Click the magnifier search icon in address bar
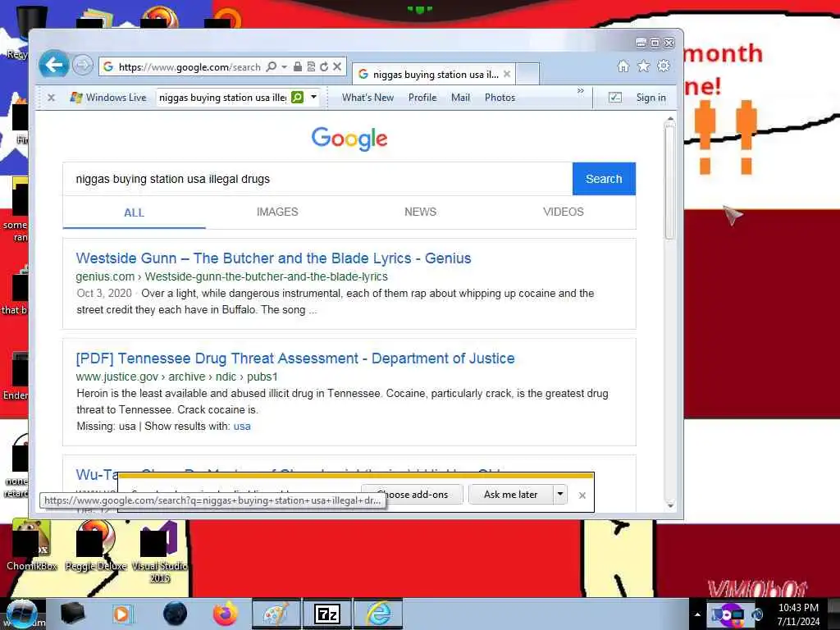 [x=272, y=66]
